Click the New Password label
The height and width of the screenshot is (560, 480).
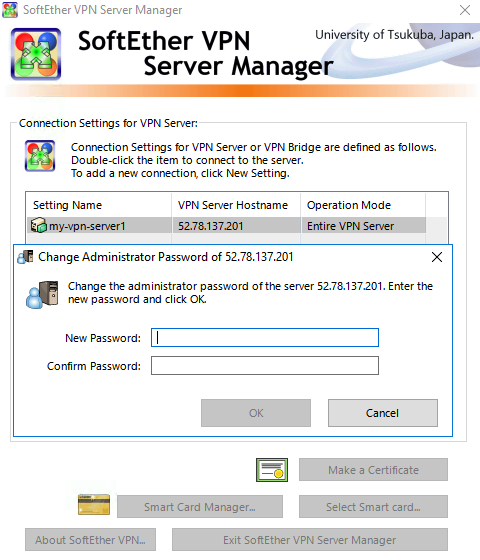(103, 338)
